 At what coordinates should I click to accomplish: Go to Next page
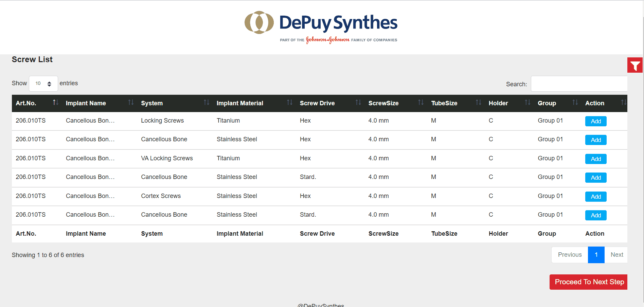point(616,255)
